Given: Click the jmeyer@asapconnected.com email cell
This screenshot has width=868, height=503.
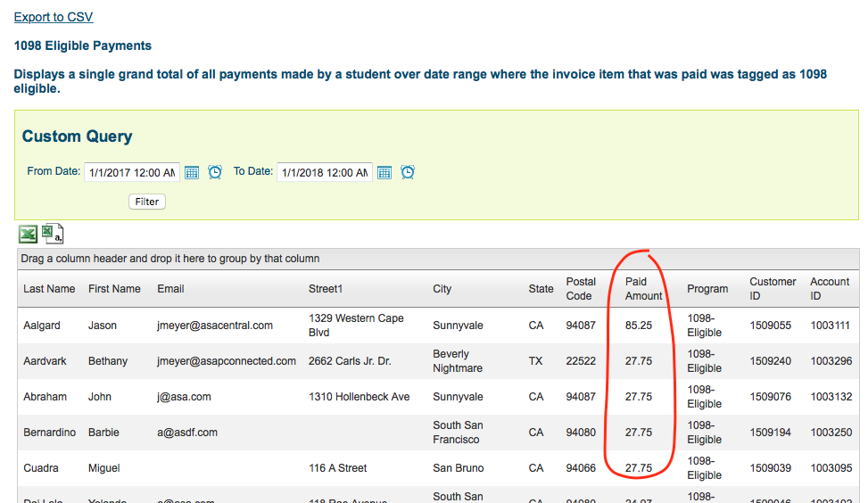Looking at the screenshot, I should pos(227,361).
